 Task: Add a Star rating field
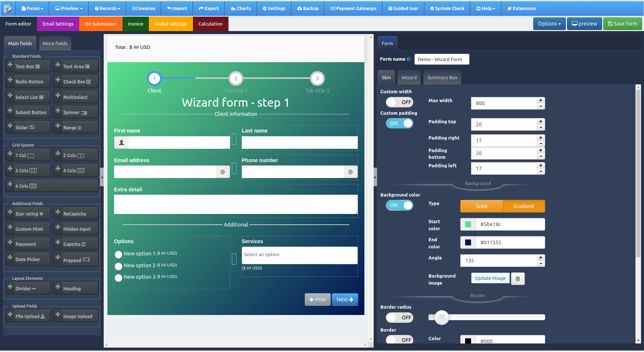[28, 213]
